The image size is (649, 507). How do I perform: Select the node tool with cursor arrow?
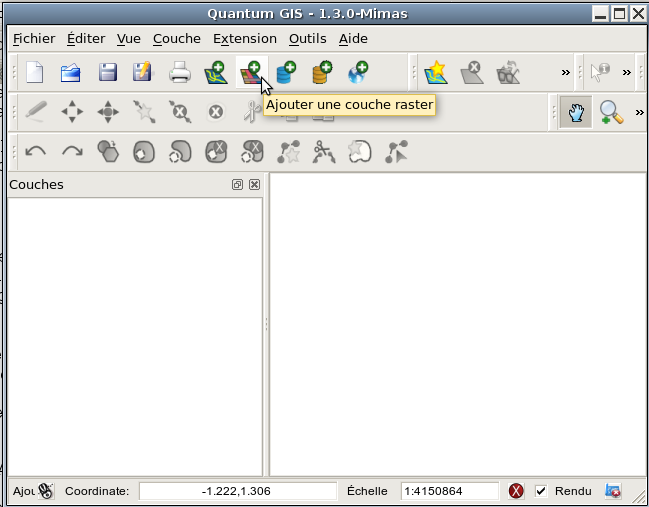(396, 151)
